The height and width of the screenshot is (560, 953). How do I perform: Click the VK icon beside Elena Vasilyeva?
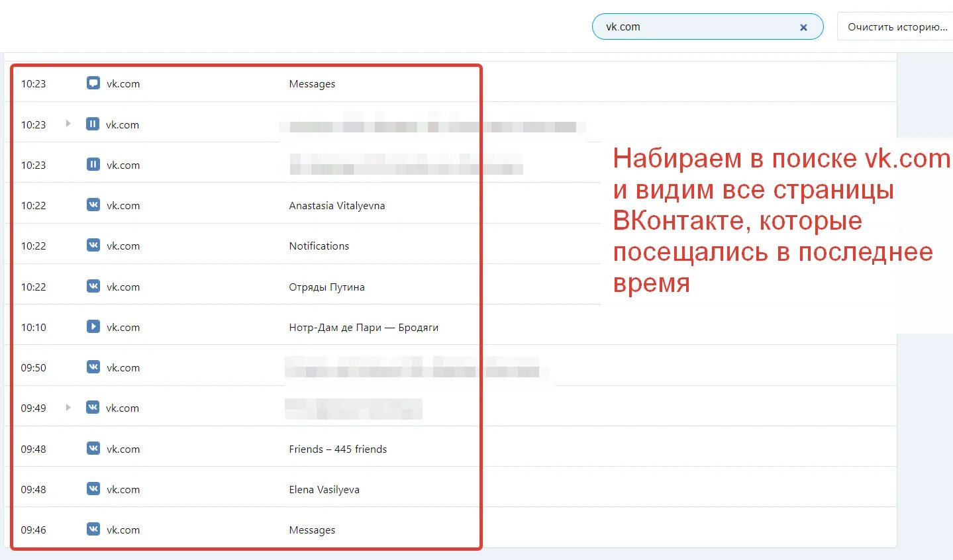coord(93,489)
